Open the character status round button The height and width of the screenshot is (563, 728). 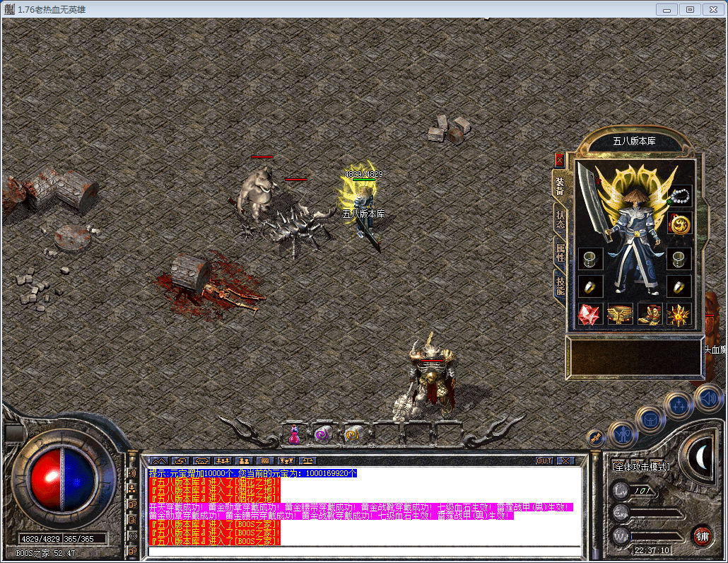point(623,433)
